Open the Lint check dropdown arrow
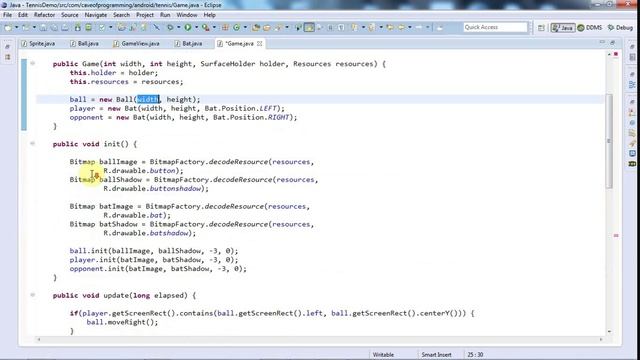The width and height of the screenshot is (640, 360). pyautogui.click(x=111, y=28)
